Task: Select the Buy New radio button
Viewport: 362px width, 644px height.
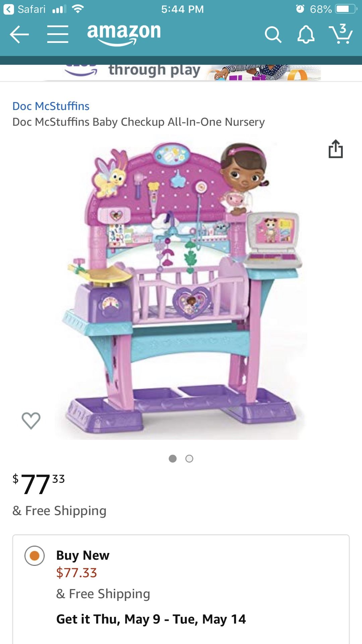Action: (x=35, y=556)
